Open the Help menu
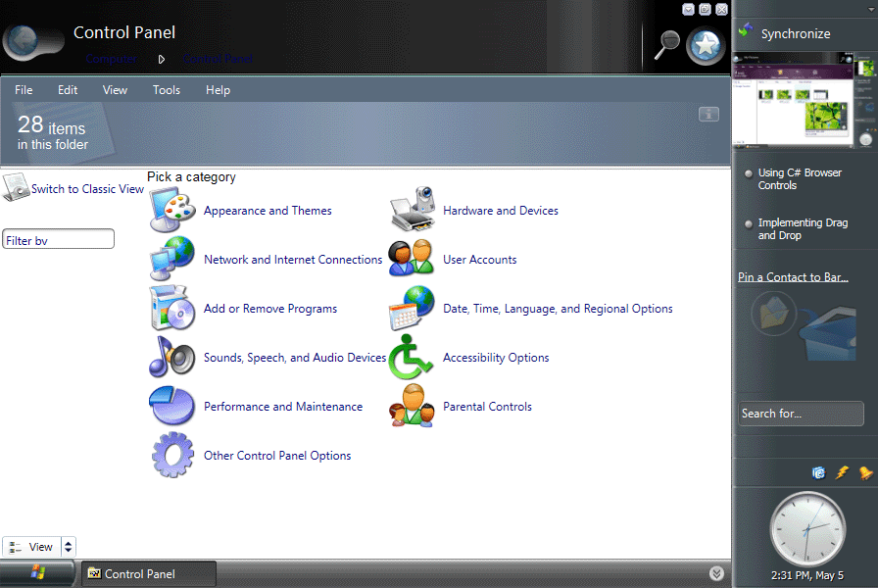 [x=218, y=90]
